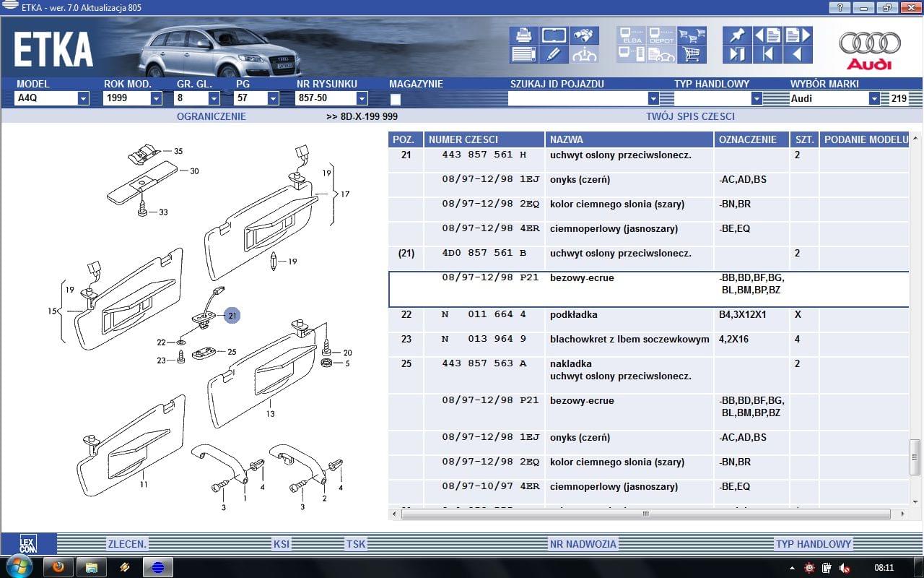Show hidden tray icons arrow
This screenshot has width=924, height=578.
click(792, 568)
